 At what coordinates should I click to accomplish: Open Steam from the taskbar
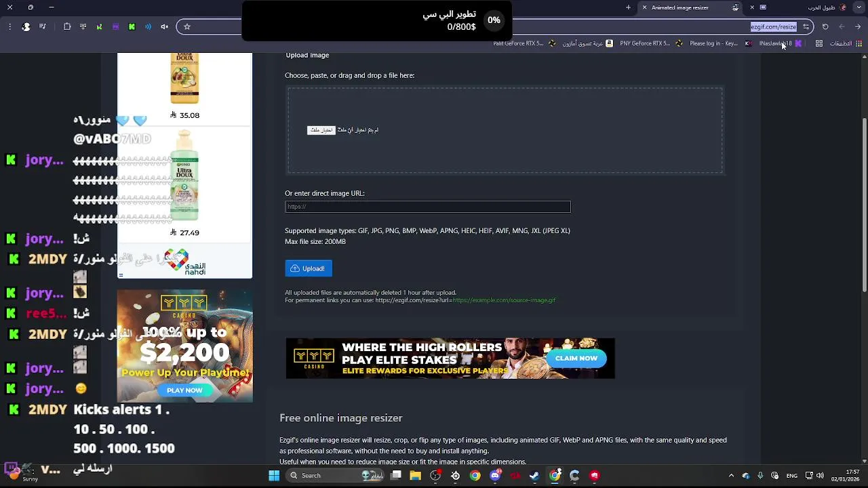[534, 476]
